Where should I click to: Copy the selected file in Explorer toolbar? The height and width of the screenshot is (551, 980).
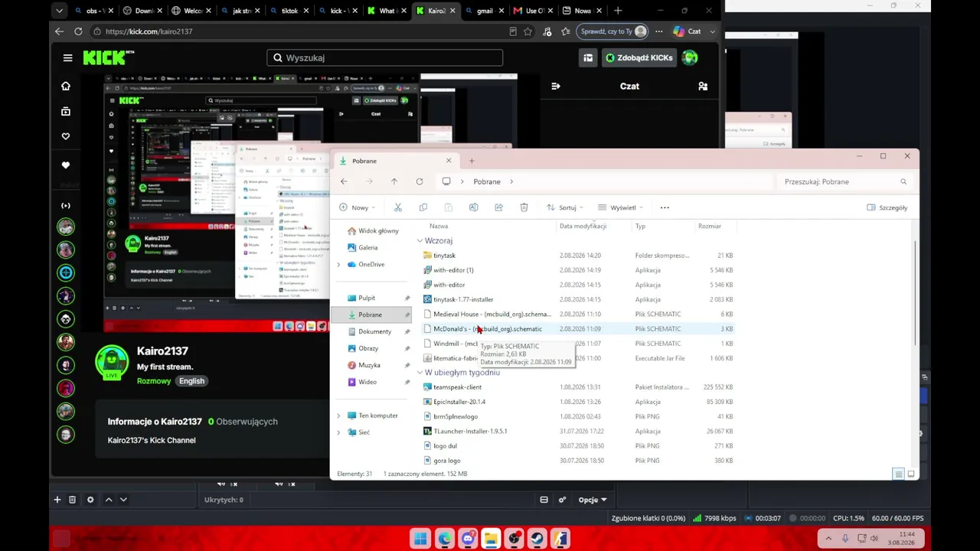[423, 207]
